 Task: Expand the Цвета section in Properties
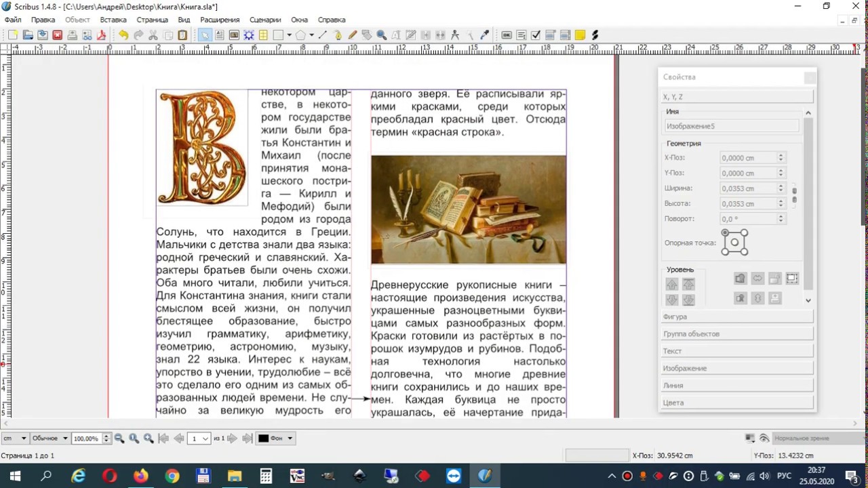point(736,403)
